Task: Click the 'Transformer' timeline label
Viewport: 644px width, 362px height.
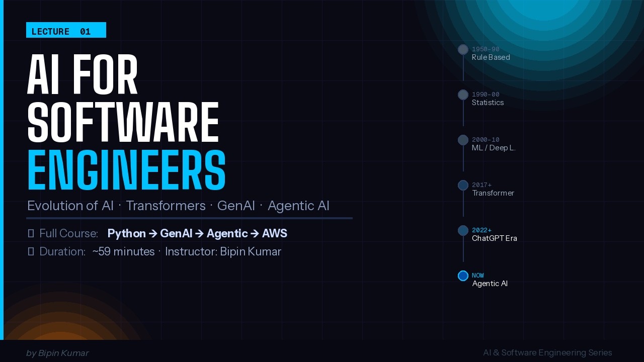Action: point(493,193)
